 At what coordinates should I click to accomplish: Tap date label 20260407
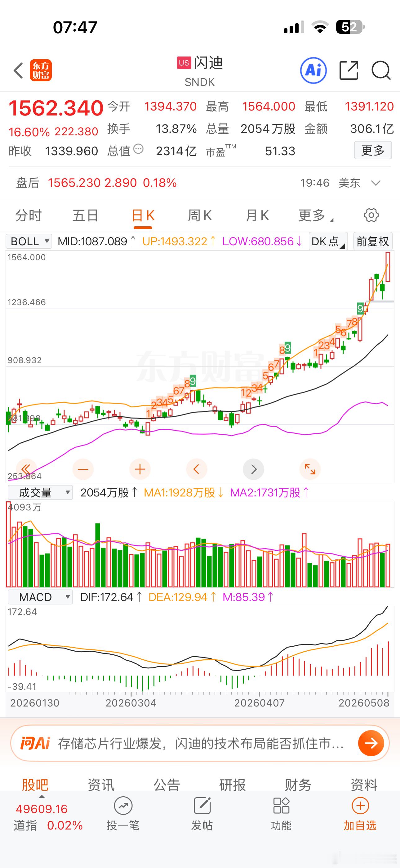click(x=259, y=703)
